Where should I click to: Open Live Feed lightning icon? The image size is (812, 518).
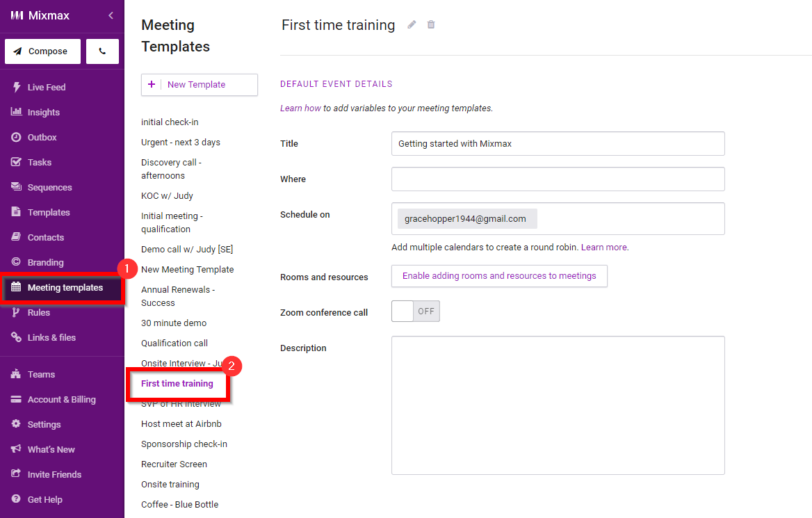click(x=17, y=87)
